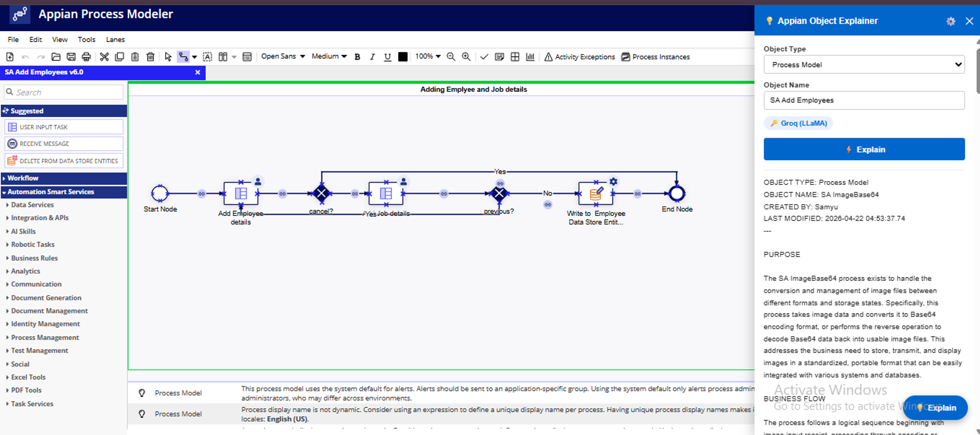Click the blue Explain button
The width and height of the screenshot is (980, 435).
864,149
